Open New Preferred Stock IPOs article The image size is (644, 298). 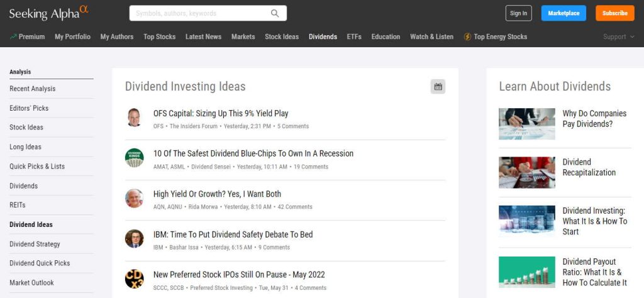pos(239,275)
